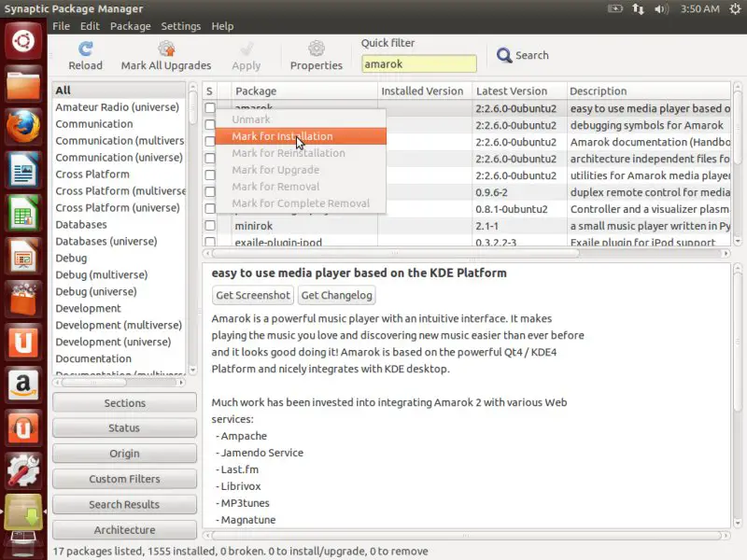Sort by the S status column header
Image resolution: width=747 pixels, height=560 pixels.
click(x=209, y=91)
